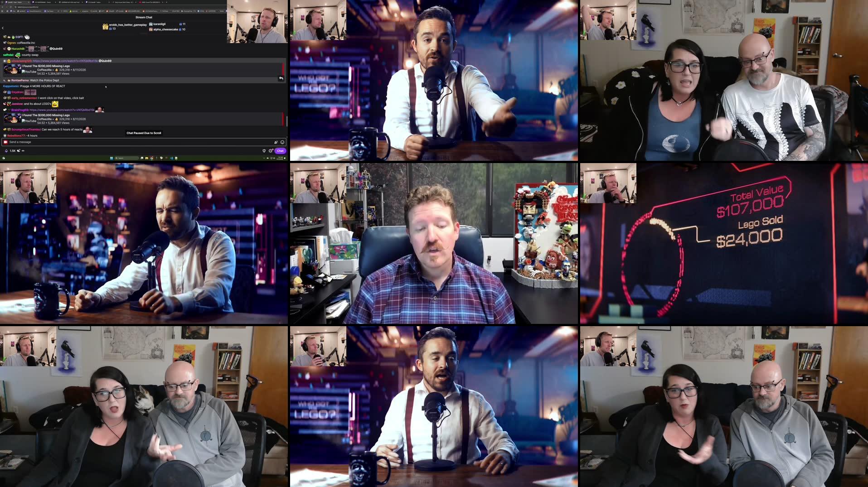This screenshot has height=487, width=868.
Task: Click Chat Paused Due to Scroll button
Action: (x=144, y=133)
